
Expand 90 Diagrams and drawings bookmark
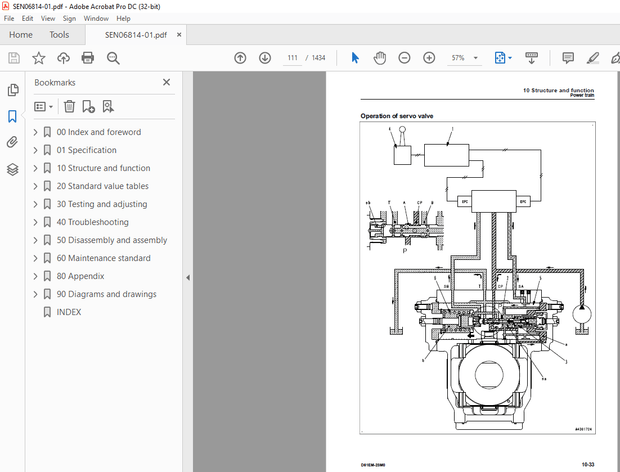coord(35,294)
